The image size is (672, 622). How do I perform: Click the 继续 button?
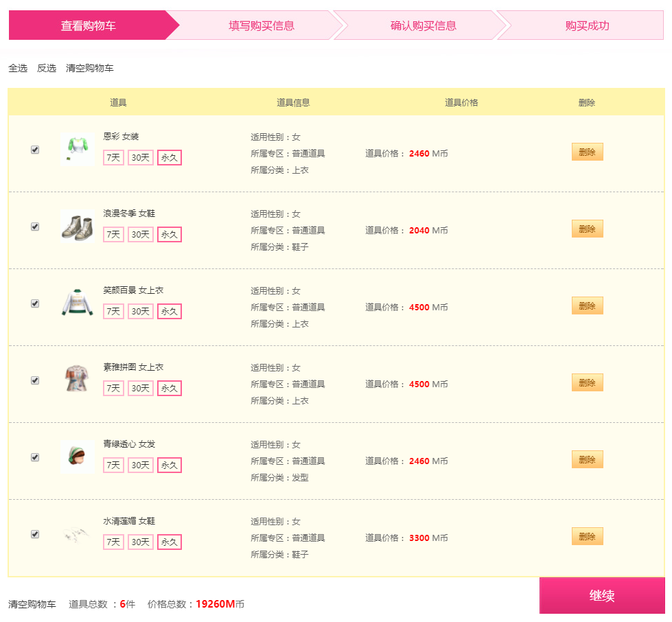[x=602, y=595]
